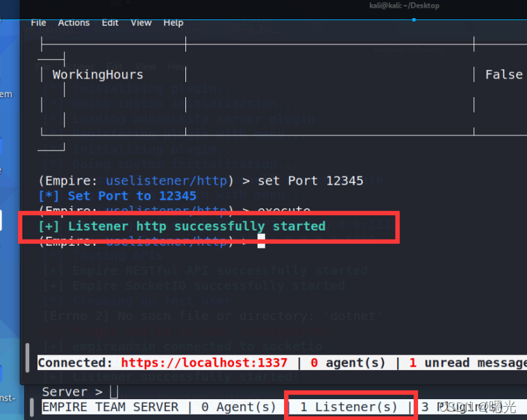Open the Edit menu
The width and height of the screenshot is (527, 420).
click(110, 23)
